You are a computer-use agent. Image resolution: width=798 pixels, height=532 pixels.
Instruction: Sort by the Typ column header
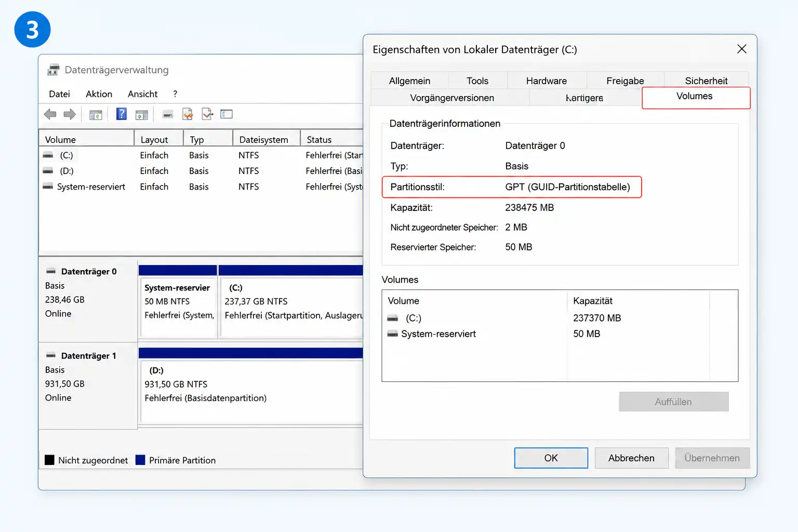[208, 139]
